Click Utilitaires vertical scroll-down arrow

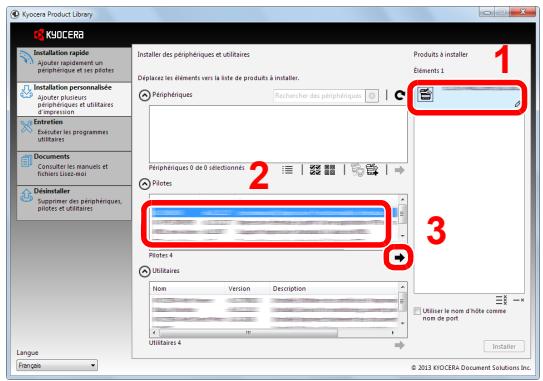click(402, 323)
